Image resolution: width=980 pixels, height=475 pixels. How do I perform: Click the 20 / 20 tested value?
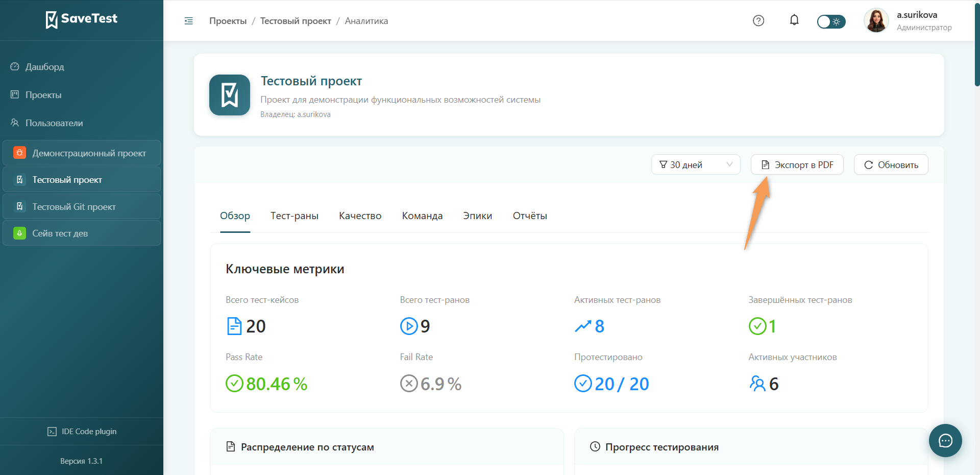point(622,384)
